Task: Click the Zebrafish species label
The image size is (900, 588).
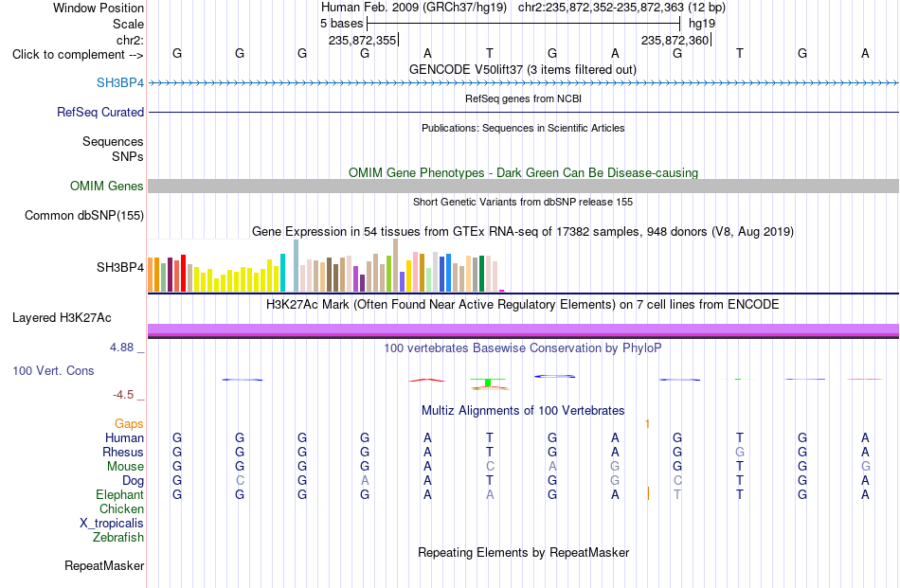Action: [x=118, y=538]
